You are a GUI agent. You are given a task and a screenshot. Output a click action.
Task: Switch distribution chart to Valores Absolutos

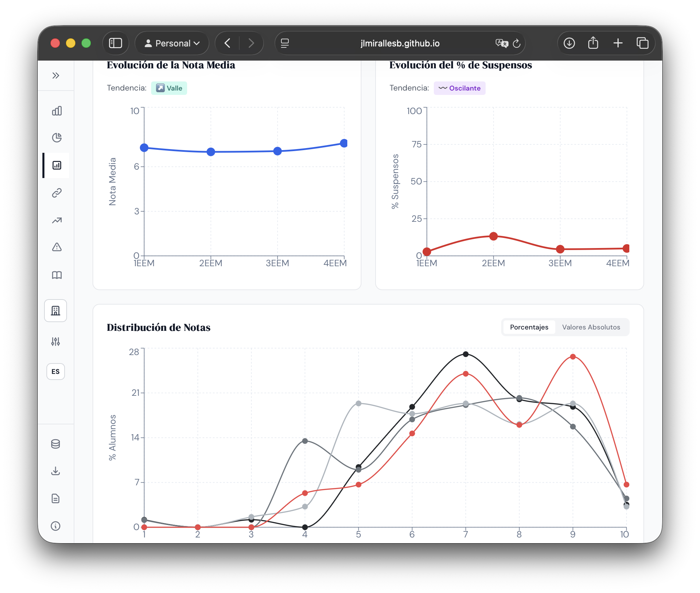pos(591,327)
